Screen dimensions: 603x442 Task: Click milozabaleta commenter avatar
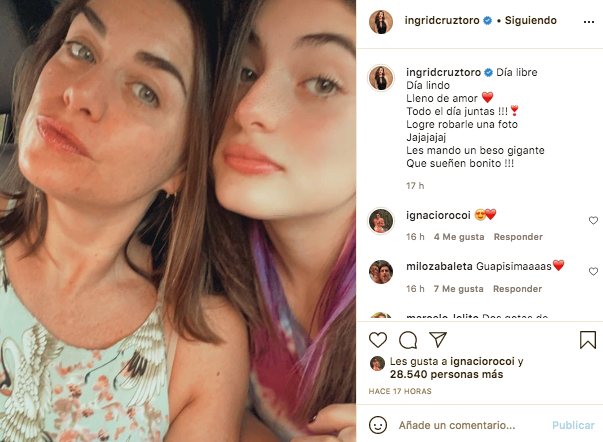coord(380,271)
